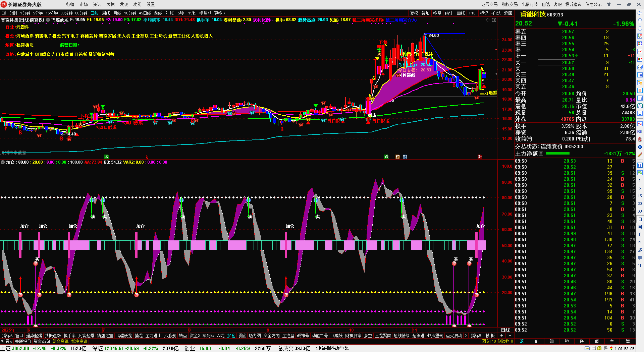Click the F10 company info sidebar icon
The height and width of the screenshot is (352, 644).
coord(640,75)
